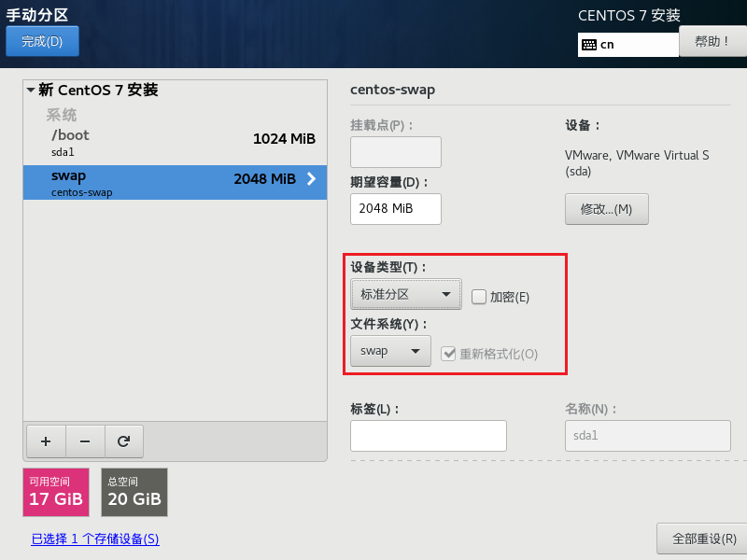Click the keyboard layout icon next to cn
The image size is (747, 560).
click(589, 45)
